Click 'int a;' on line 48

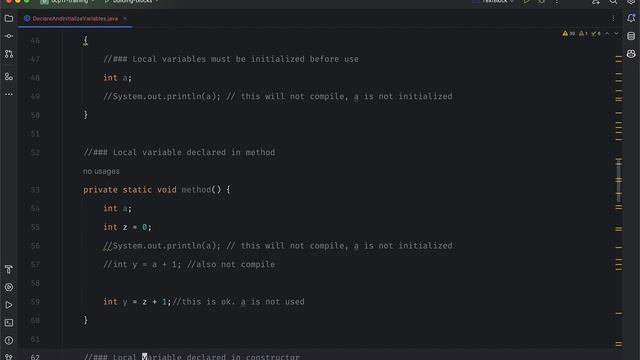pyautogui.click(x=118, y=78)
